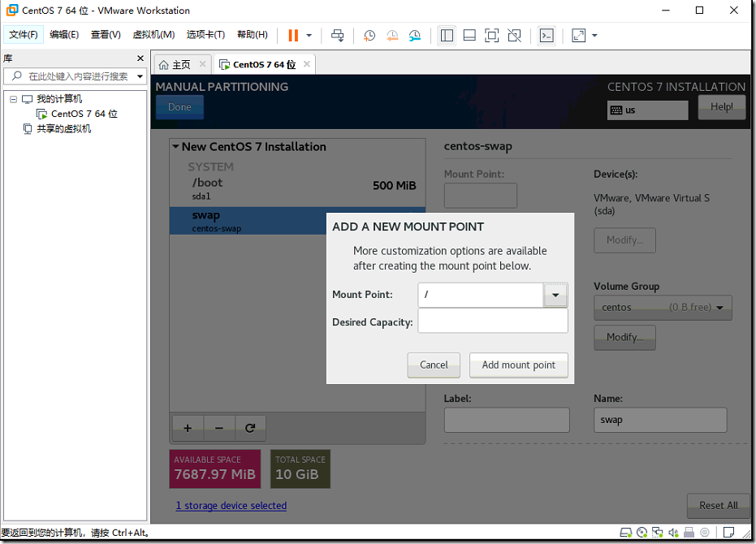Open the 选项卡(T) menu
The height and width of the screenshot is (544, 756).
[x=206, y=34]
